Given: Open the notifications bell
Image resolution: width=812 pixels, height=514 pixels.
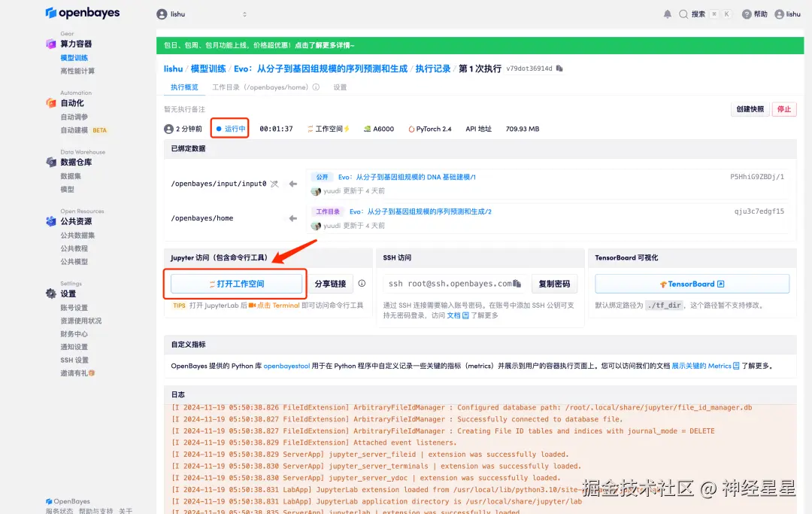Looking at the screenshot, I should (x=668, y=14).
